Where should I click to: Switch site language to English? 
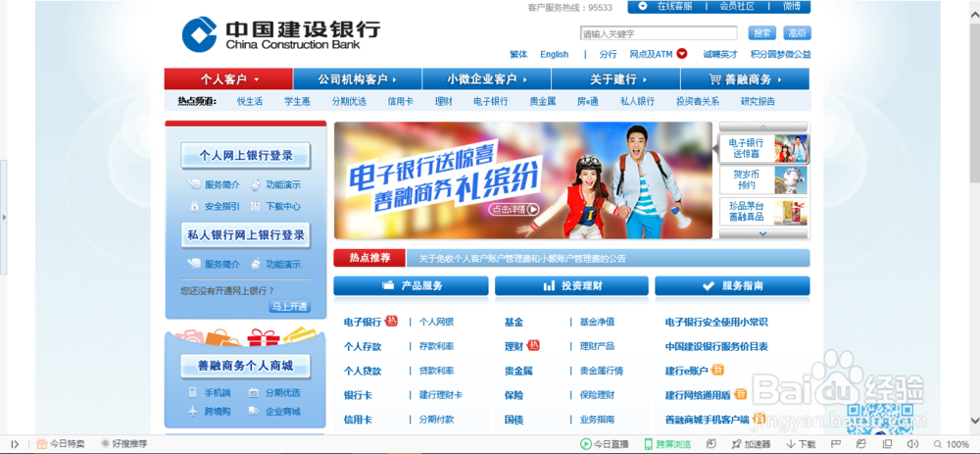pos(555,54)
